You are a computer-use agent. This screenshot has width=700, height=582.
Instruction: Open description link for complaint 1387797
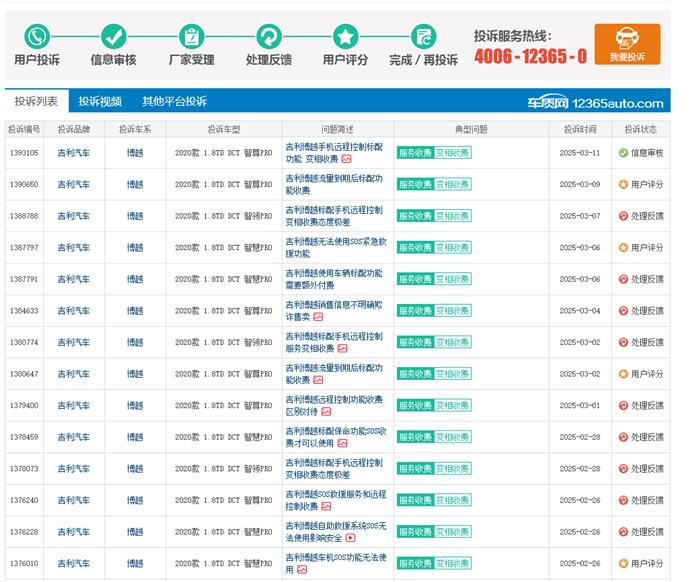[336, 247]
